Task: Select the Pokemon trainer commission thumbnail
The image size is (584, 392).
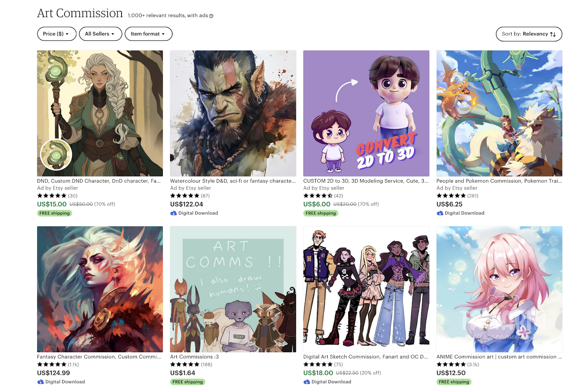Action: pyautogui.click(x=499, y=113)
